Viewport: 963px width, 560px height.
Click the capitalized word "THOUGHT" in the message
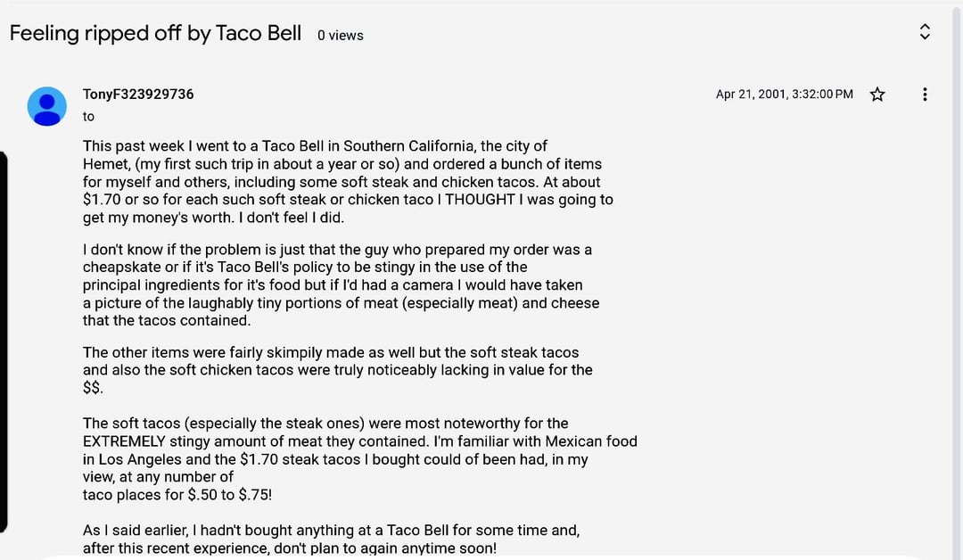480,200
